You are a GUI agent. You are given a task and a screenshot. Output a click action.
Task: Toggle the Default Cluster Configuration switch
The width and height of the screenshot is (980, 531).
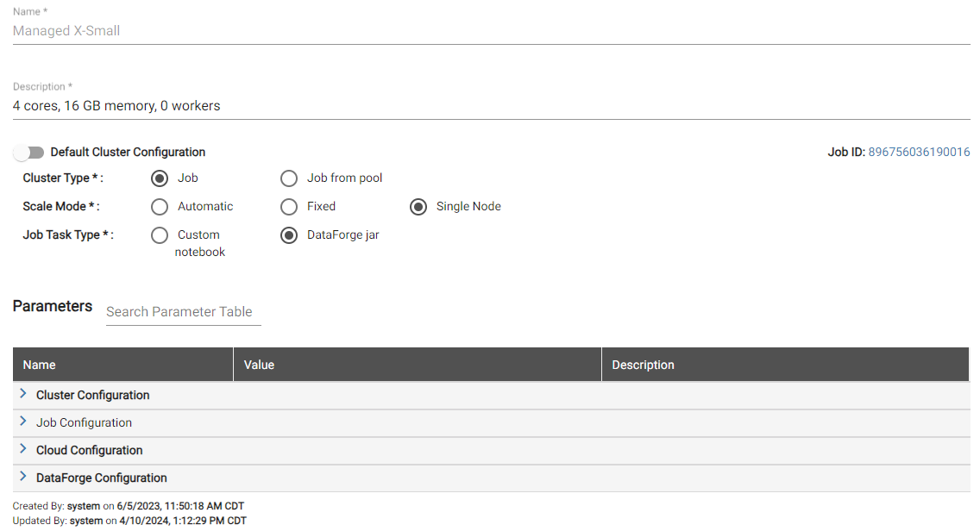pos(29,153)
